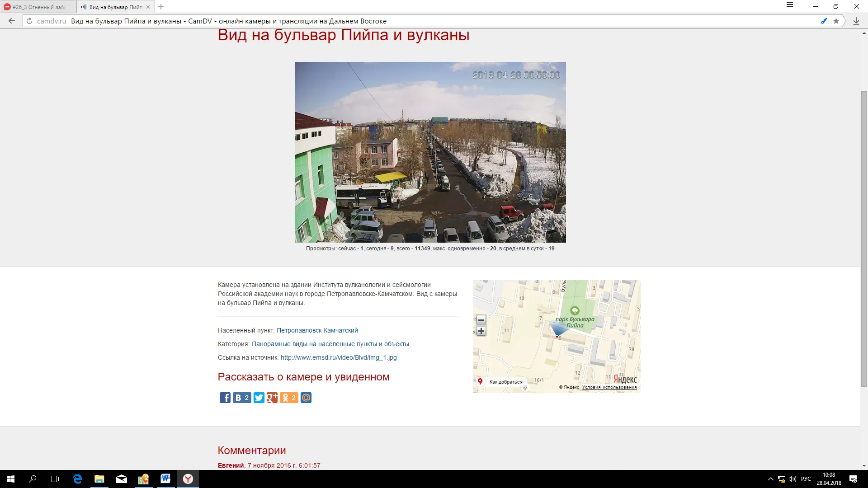Image resolution: width=868 pixels, height=488 pixels.
Task: Share via the Odnoklassniki icon
Action: coord(289,398)
